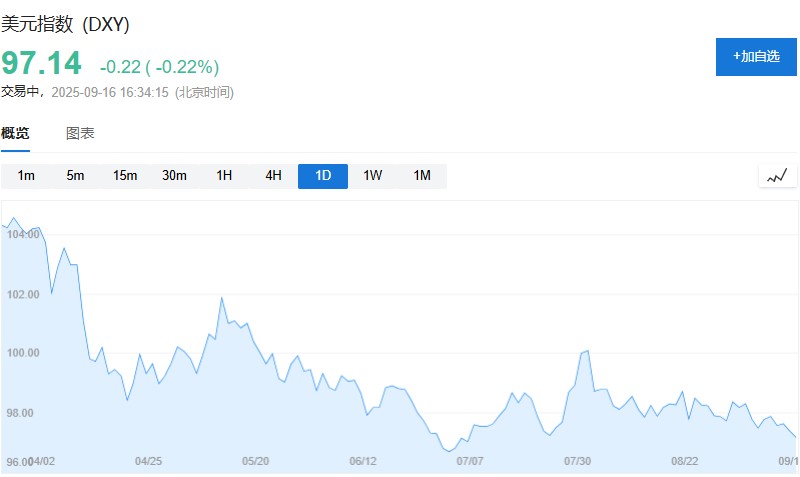Select the 1m interval
800x477 pixels.
click(x=26, y=176)
